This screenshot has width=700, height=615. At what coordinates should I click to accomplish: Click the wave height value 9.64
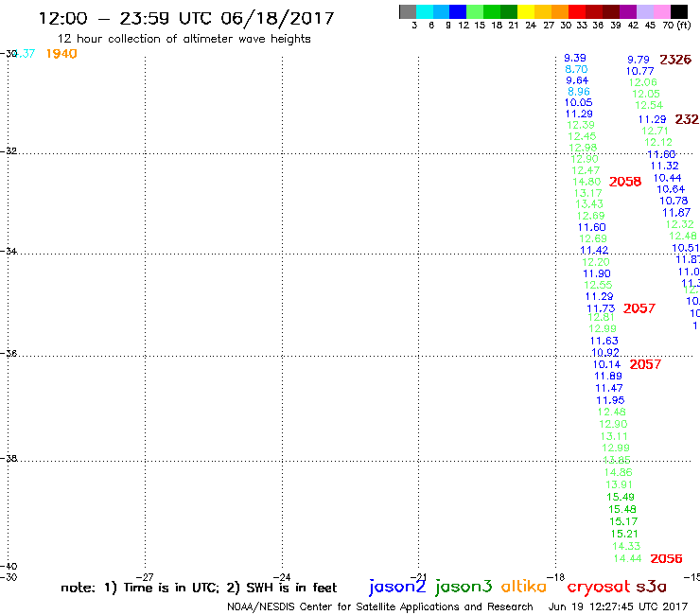point(577,80)
